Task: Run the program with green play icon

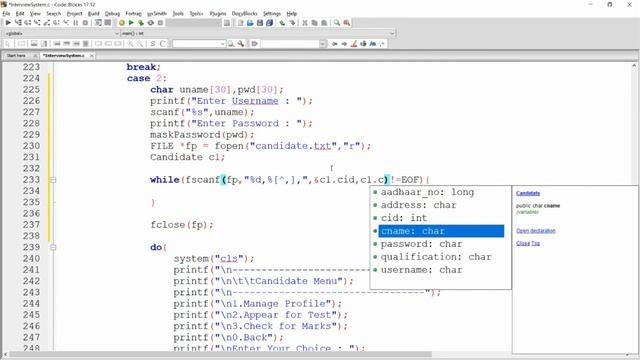Action: [131, 23]
